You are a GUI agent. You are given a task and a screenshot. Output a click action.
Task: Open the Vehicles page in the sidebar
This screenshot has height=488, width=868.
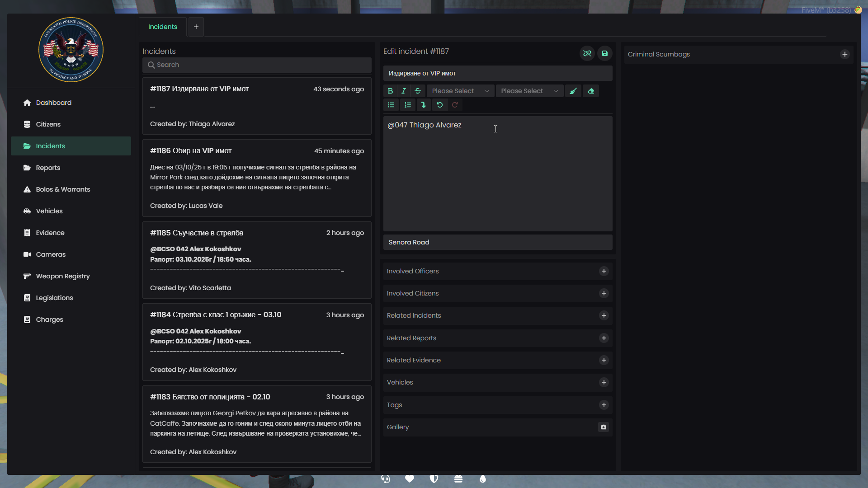coord(71,211)
